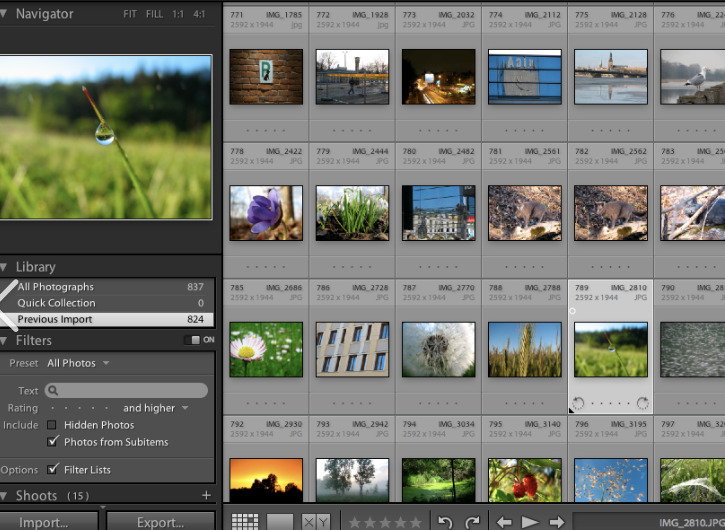The image size is (725, 530).
Task: Open the Preset All Photos dropdown
Action: click(x=78, y=363)
